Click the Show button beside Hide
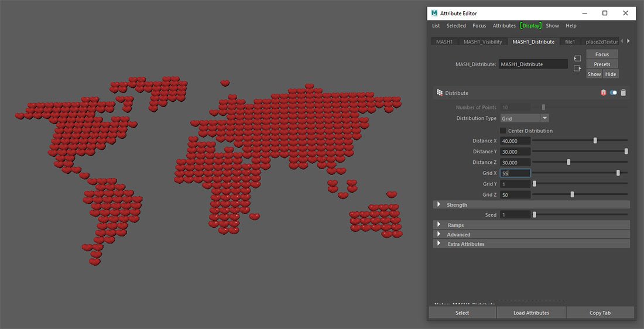 pyautogui.click(x=594, y=74)
